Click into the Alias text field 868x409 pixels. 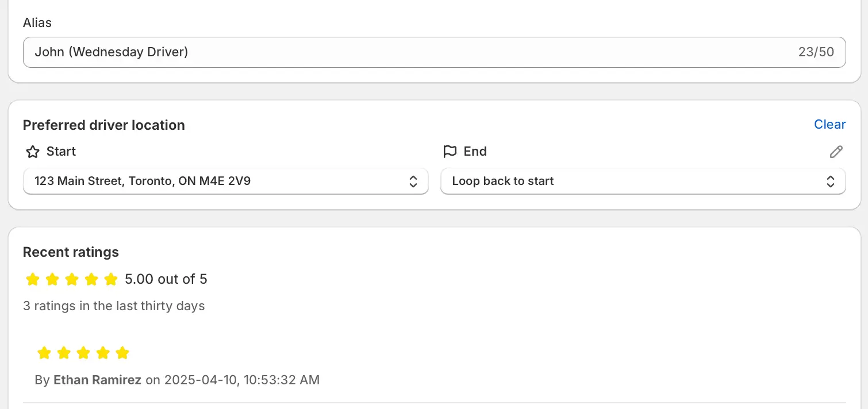click(435, 52)
